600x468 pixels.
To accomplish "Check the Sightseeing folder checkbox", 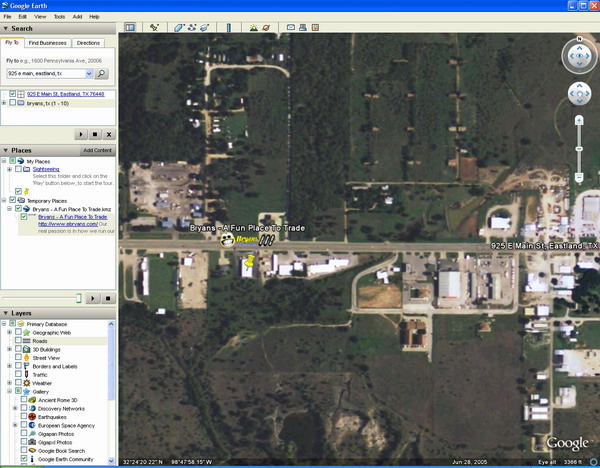I will pos(18,169).
